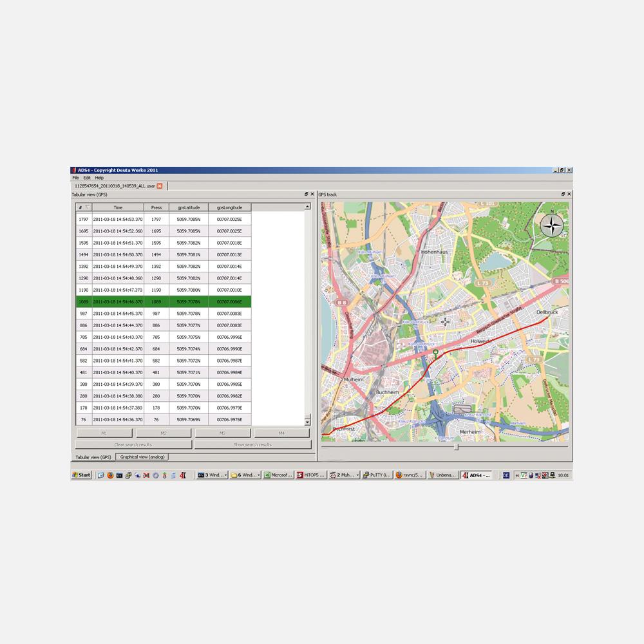Click the M4 marker button
Viewport: 644px width, 644px height.
coord(282,433)
